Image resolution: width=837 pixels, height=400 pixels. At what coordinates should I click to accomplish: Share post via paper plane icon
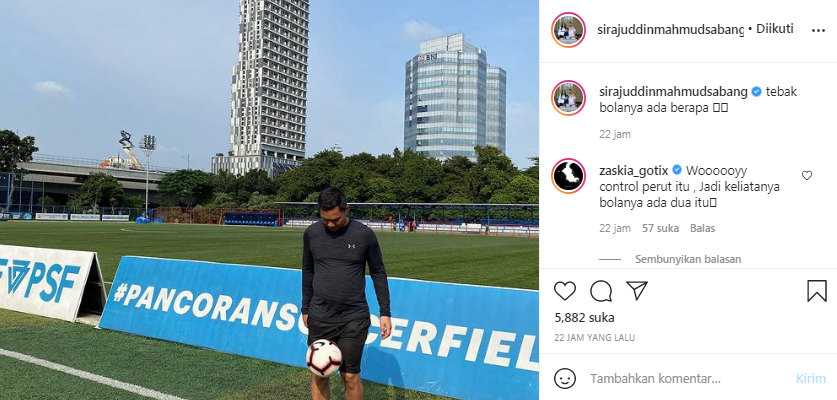pos(637,291)
